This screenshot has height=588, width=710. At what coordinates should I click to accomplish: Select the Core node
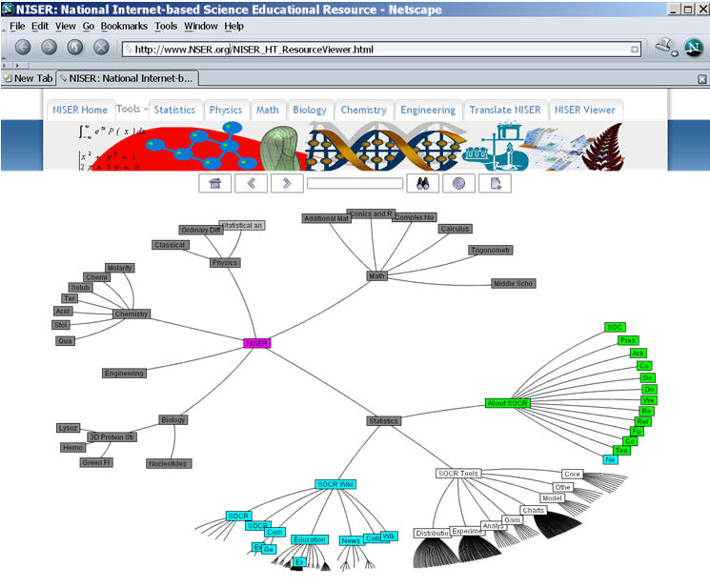pyautogui.click(x=572, y=474)
